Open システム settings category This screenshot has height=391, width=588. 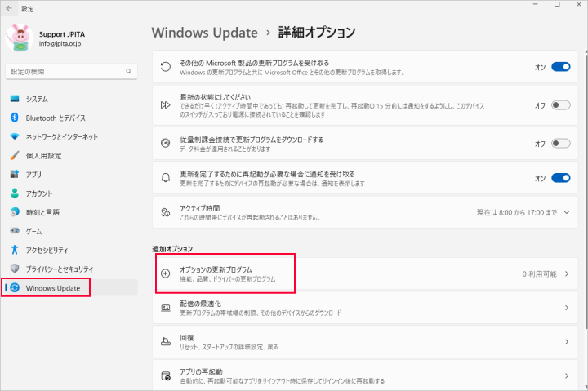pos(71,99)
